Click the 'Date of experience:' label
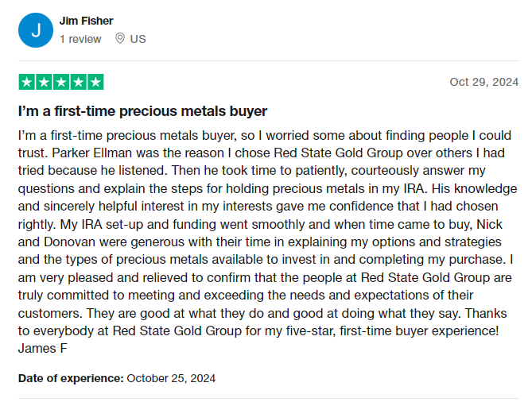 coord(71,378)
